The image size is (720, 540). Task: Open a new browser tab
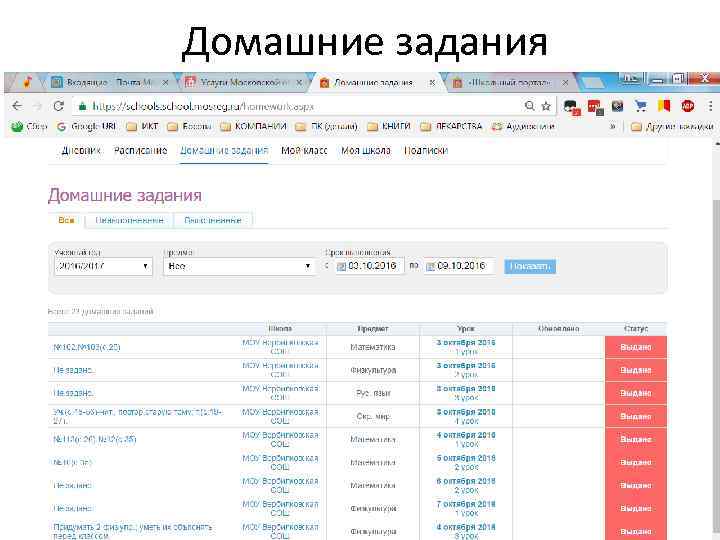pos(593,83)
